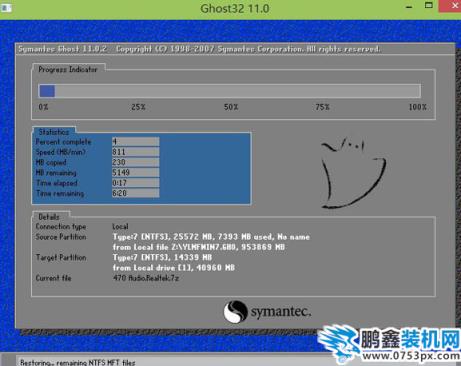The image size is (461, 366).
Task: Select the Percent complete value field
Action: point(136,142)
